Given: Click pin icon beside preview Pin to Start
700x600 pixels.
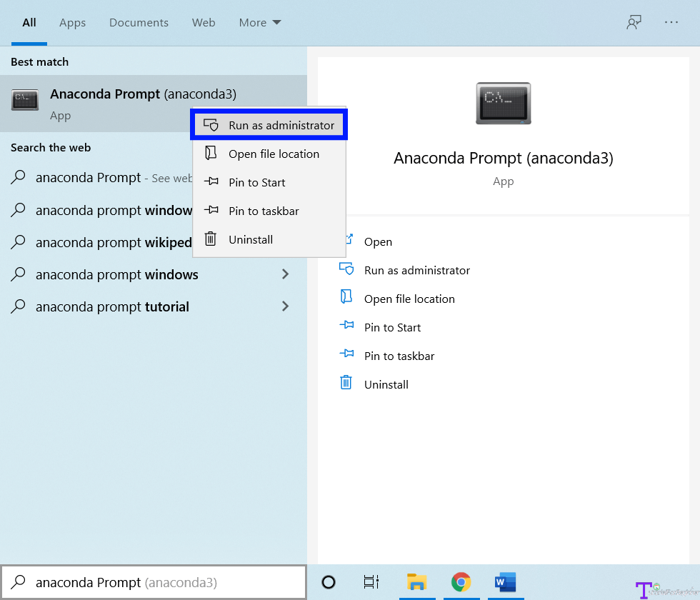Looking at the screenshot, I should 347,324.
